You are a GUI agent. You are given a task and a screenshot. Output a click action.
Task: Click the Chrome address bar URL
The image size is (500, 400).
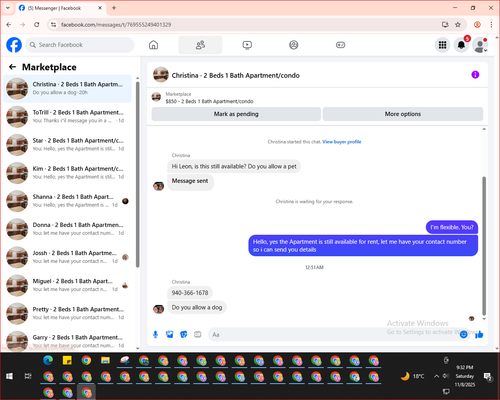coord(116,25)
